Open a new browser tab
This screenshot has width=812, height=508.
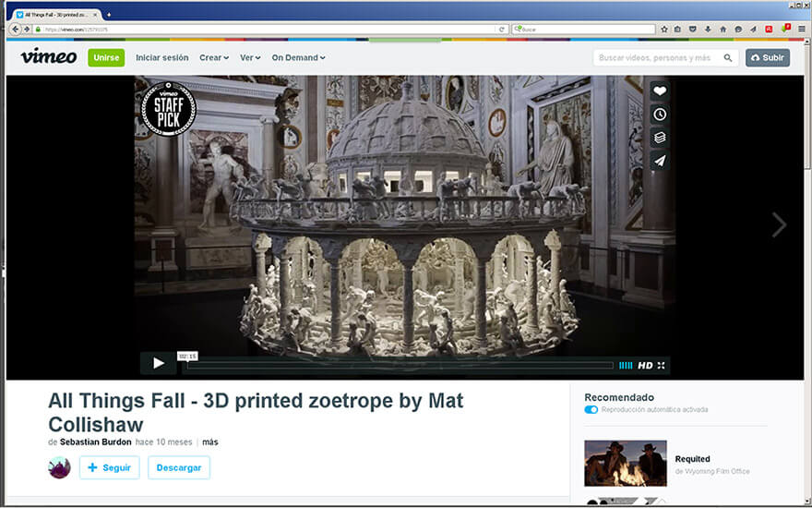click(x=109, y=15)
